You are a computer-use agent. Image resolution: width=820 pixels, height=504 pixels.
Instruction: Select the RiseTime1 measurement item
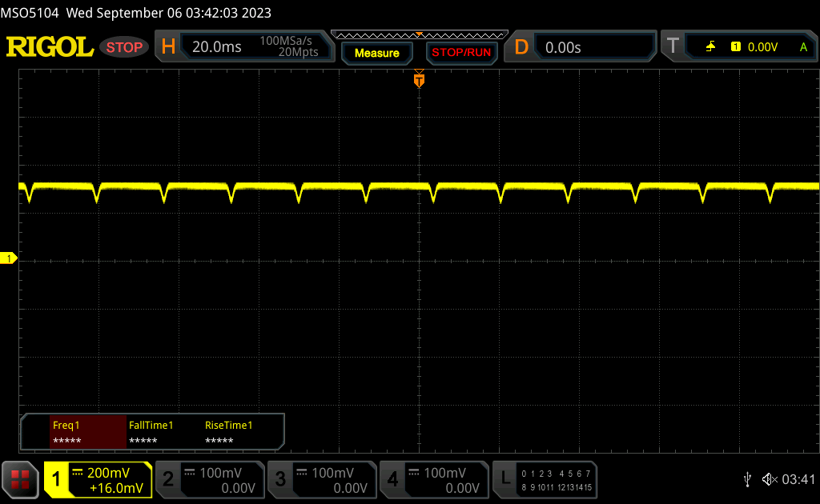tap(228, 432)
